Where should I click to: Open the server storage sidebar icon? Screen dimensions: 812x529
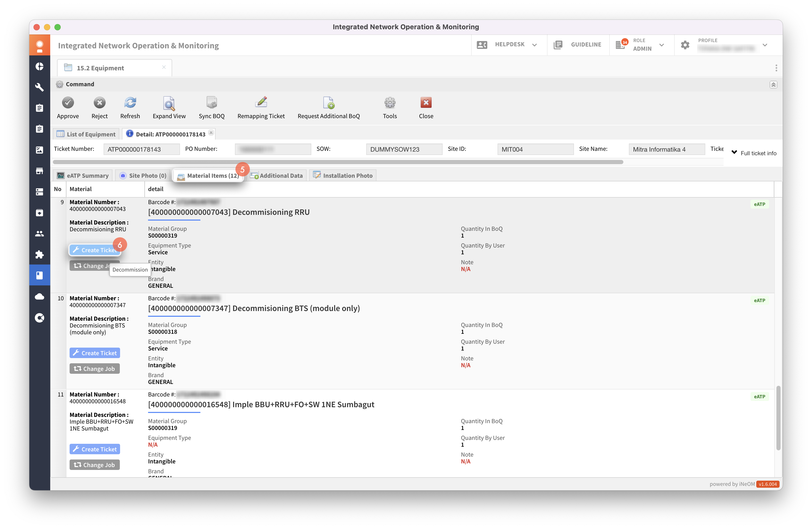pos(40,192)
